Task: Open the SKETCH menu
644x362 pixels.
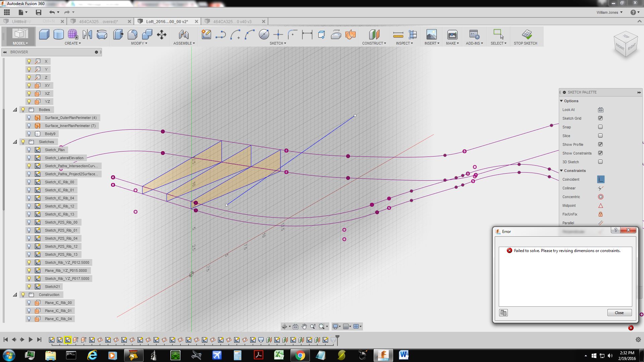Action: (278, 43)
